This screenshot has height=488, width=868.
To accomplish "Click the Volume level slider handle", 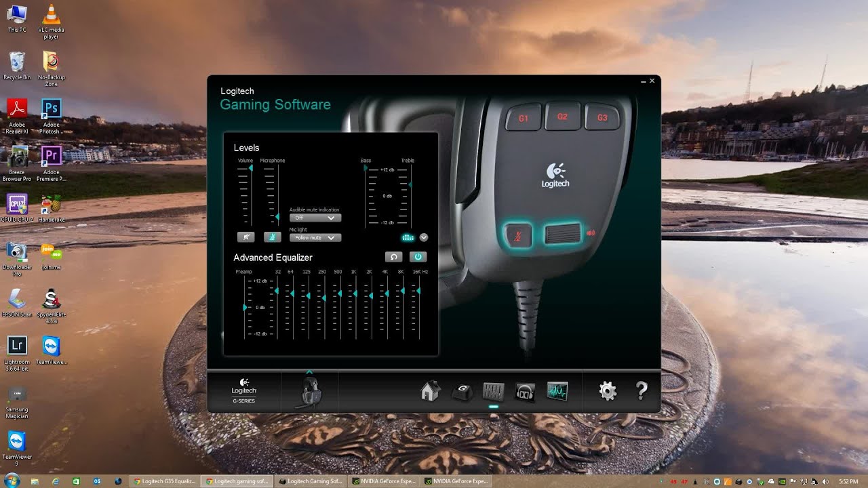I will (250, 167).
